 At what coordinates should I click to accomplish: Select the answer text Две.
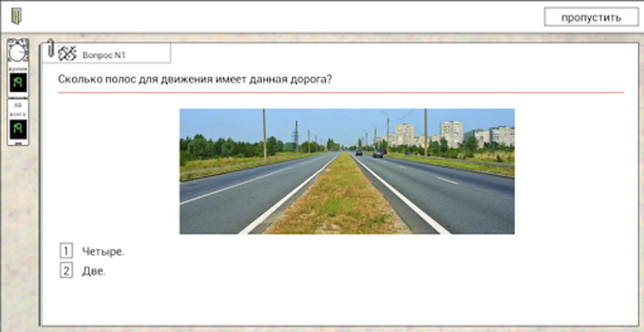tap(93, 271)
